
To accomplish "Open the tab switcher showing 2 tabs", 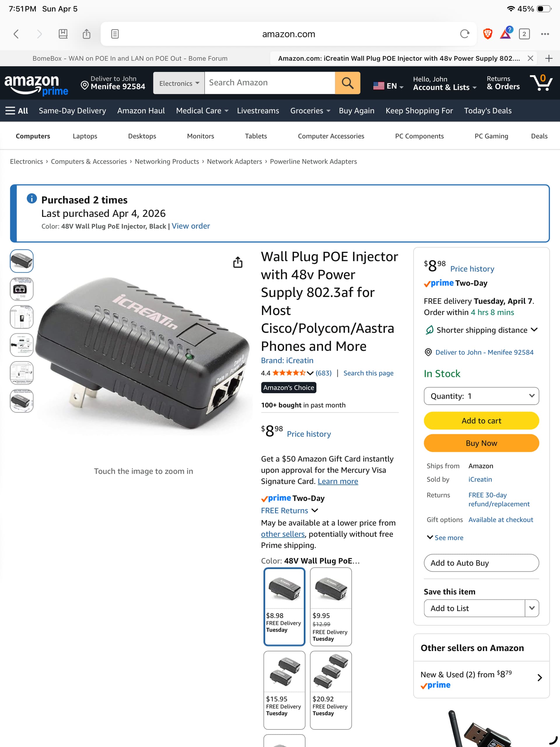I will pyautogui.click(x=524, y=34).
